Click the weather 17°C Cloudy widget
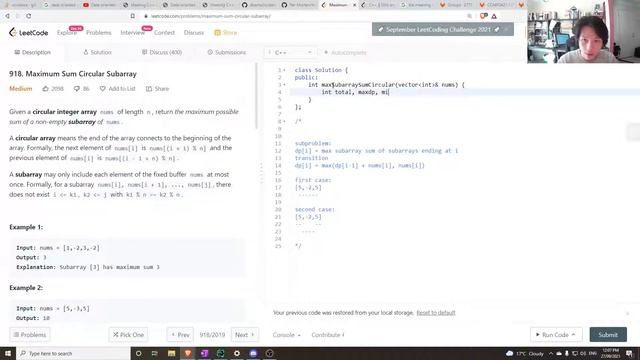The height and width of the screenshot is (360, 640). [525, 353]
